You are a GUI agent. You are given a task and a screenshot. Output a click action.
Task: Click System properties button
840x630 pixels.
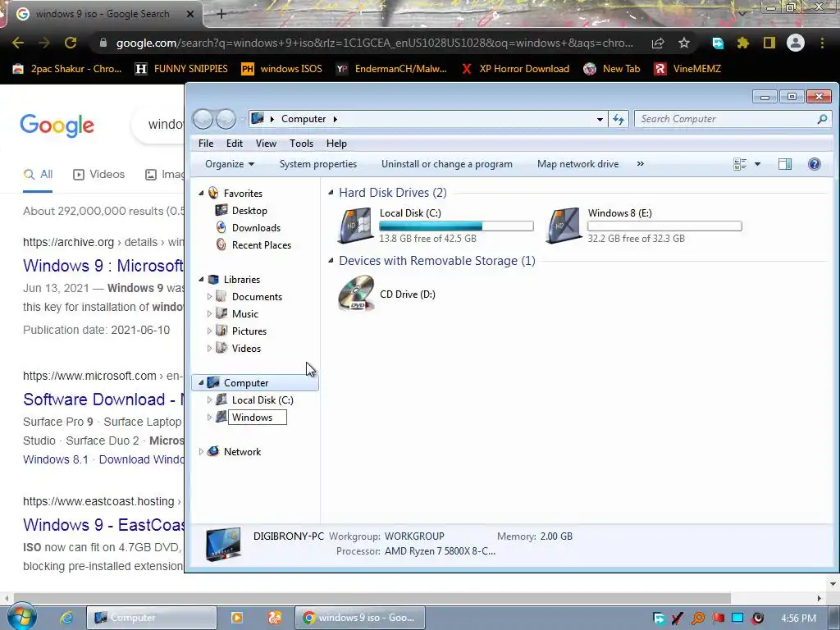tap(317, 164)
